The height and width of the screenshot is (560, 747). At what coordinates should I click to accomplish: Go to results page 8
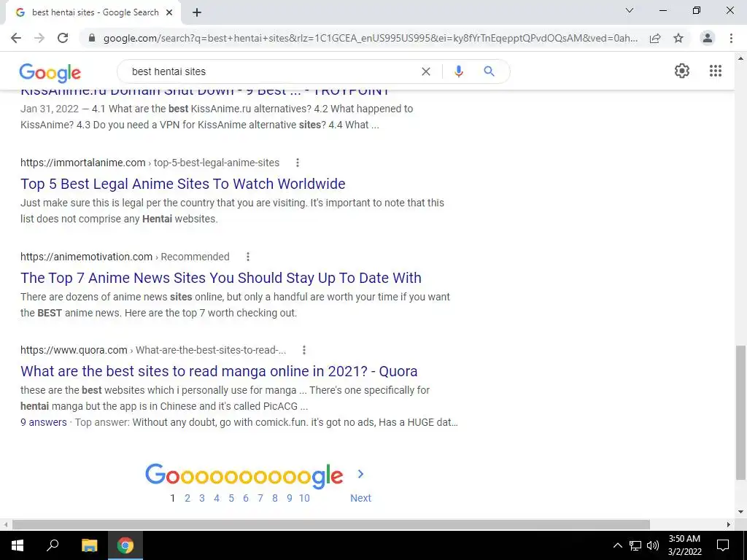[275, 498]
